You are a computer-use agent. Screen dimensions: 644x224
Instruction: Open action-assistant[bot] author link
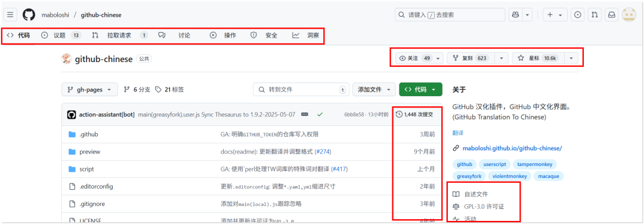pyautogui.click(x=107, y=114)
